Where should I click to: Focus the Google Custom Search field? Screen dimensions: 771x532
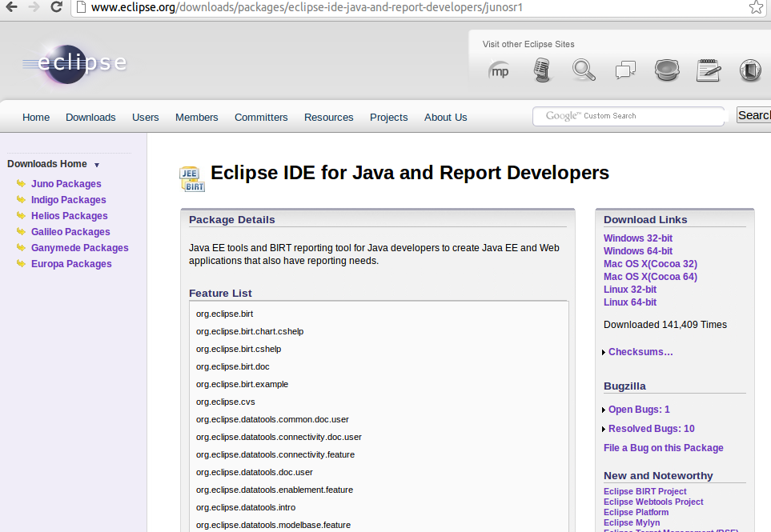click(628, 116)
